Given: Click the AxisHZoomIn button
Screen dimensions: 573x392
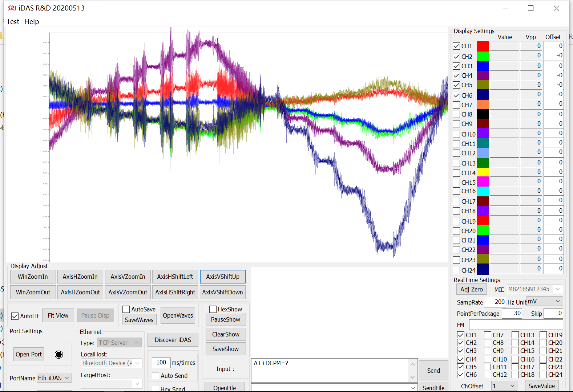Looking at the screenshot, I should [80, 277].
